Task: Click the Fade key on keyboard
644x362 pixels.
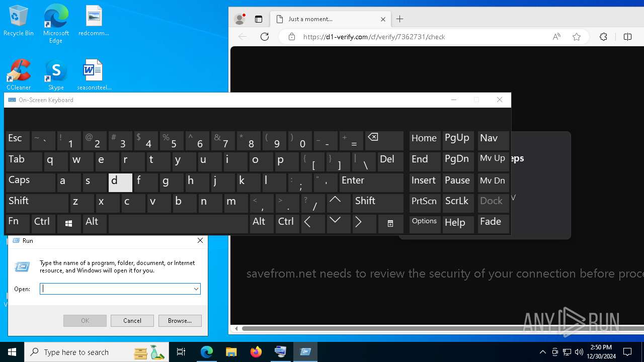Action: coord(493,223)
